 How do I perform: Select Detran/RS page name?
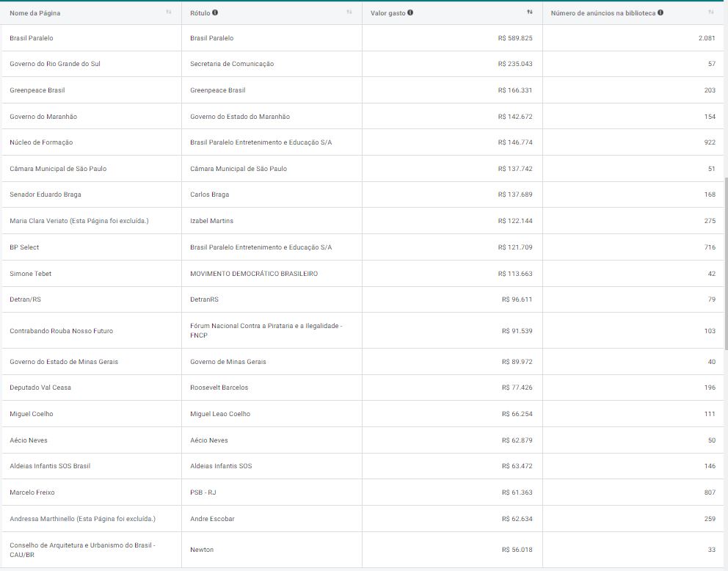[x=25, y=299]
